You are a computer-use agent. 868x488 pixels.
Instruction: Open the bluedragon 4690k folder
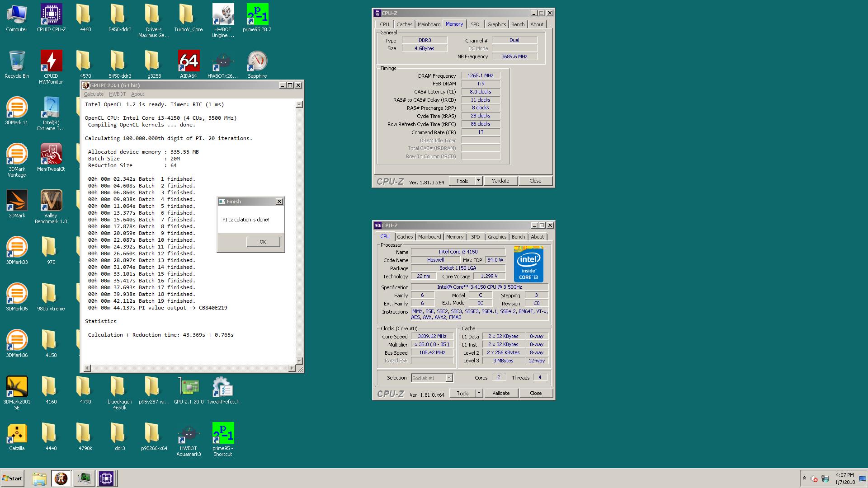tap(120, 393)
